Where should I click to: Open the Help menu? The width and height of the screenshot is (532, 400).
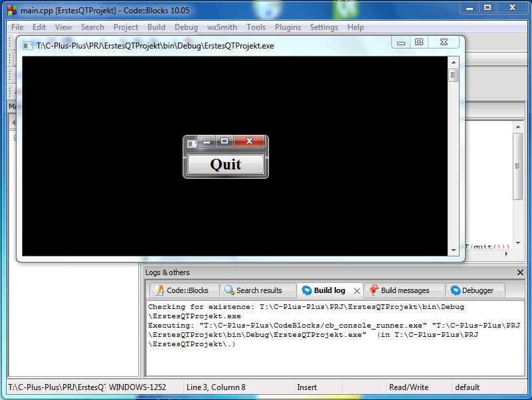[355, 27]
